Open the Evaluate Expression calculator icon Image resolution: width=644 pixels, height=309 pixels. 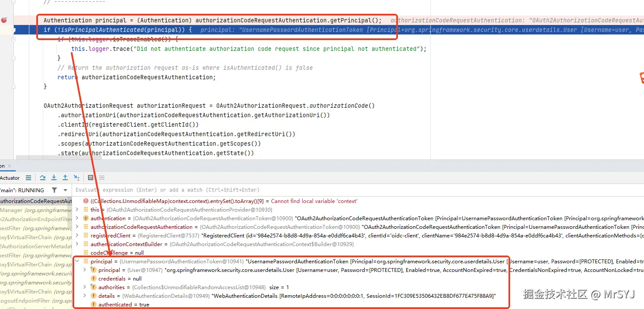pos(91,178)
